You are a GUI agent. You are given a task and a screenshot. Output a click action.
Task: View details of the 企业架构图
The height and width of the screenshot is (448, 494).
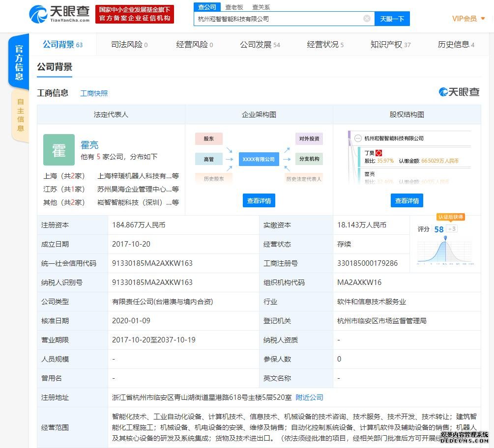point(259,200)
